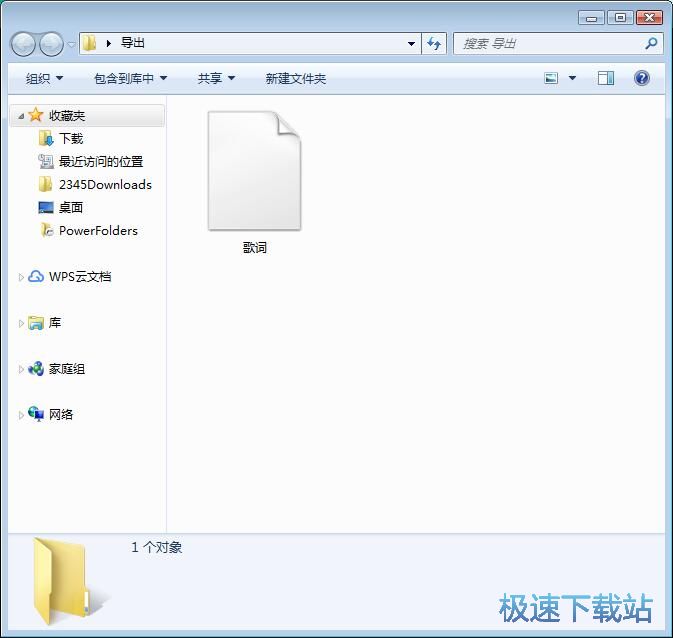The width and height of the screenshot is (673, 638).
Task: Click the 桌面 monitor icon
Action: (46, 208)
